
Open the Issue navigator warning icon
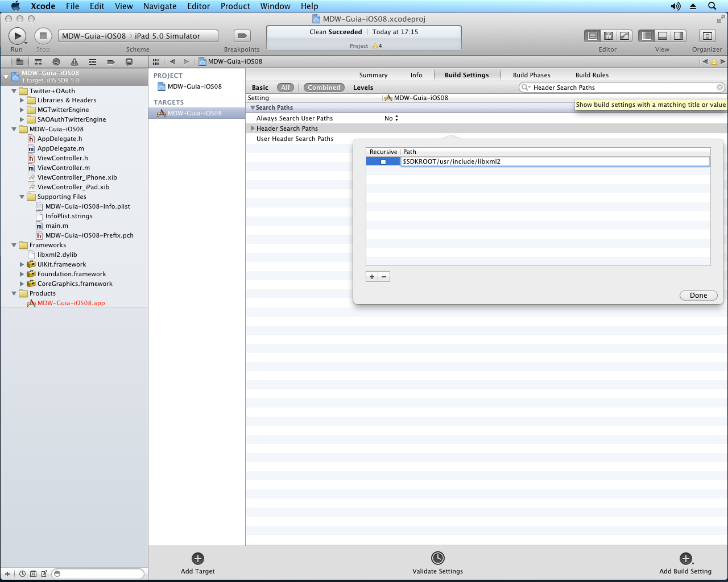[x=75, y=62]
